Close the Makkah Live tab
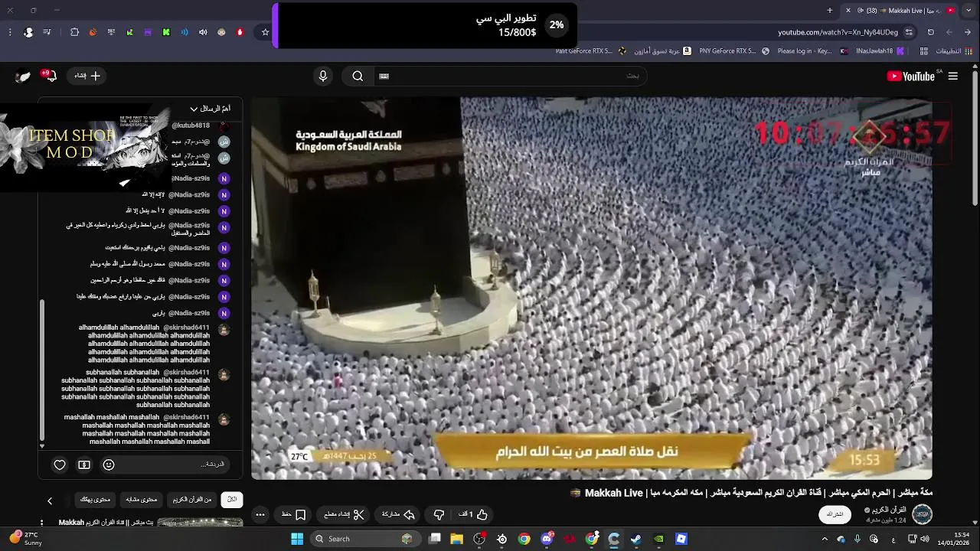The image size is (980, 551). [848, 10]
